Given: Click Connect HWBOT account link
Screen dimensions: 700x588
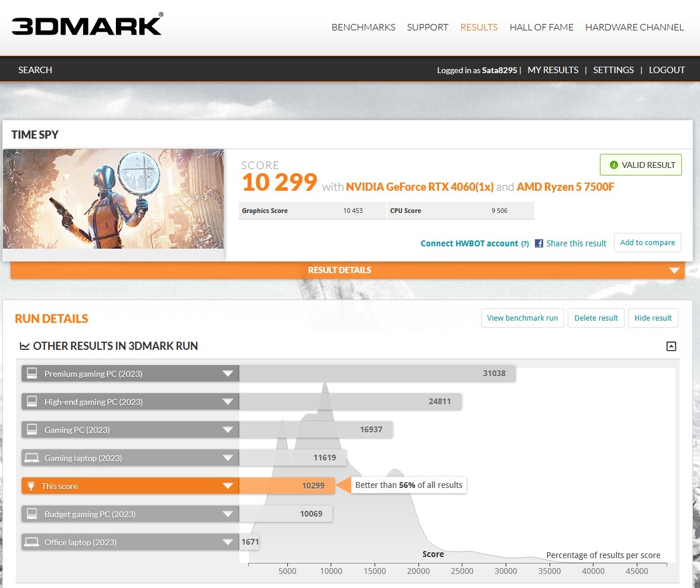Looking at the screenshot, I should tap(469, 243).
